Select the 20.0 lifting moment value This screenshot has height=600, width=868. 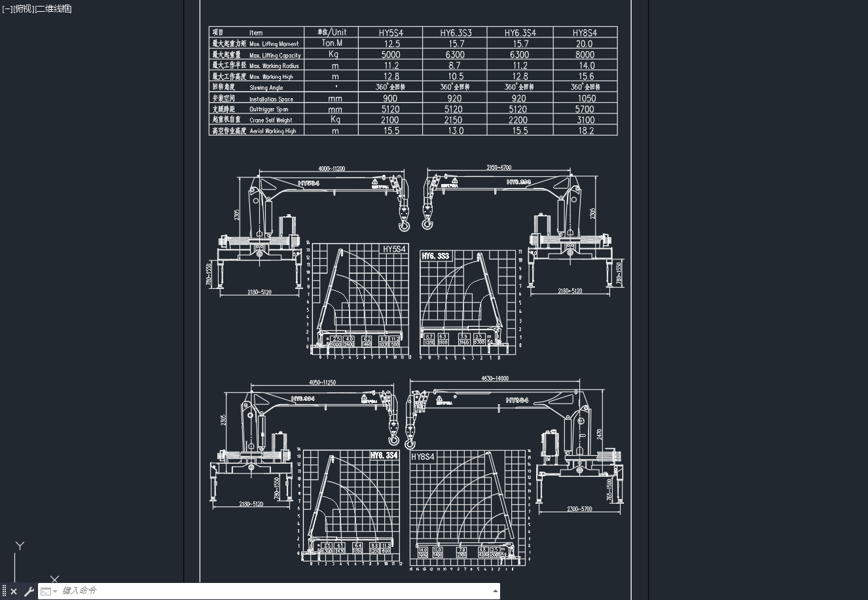click(584, 44)
